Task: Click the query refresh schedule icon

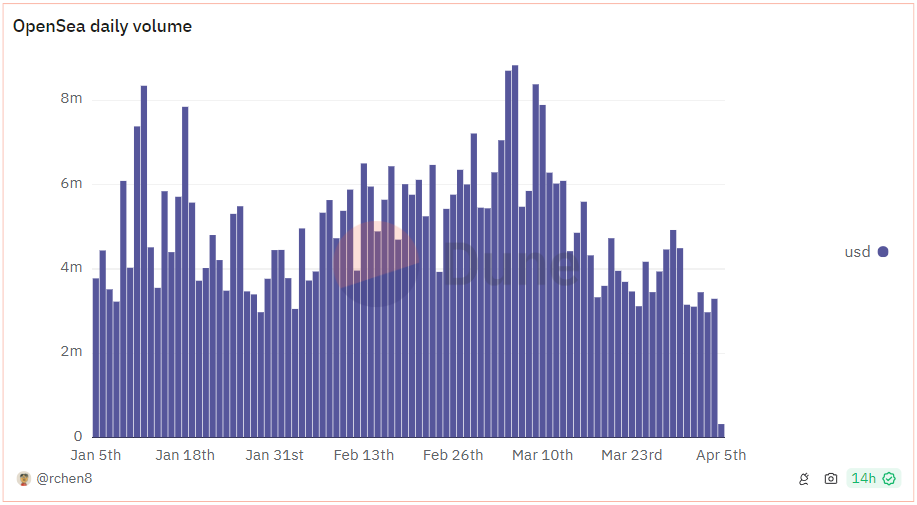Action: (804, 479)
